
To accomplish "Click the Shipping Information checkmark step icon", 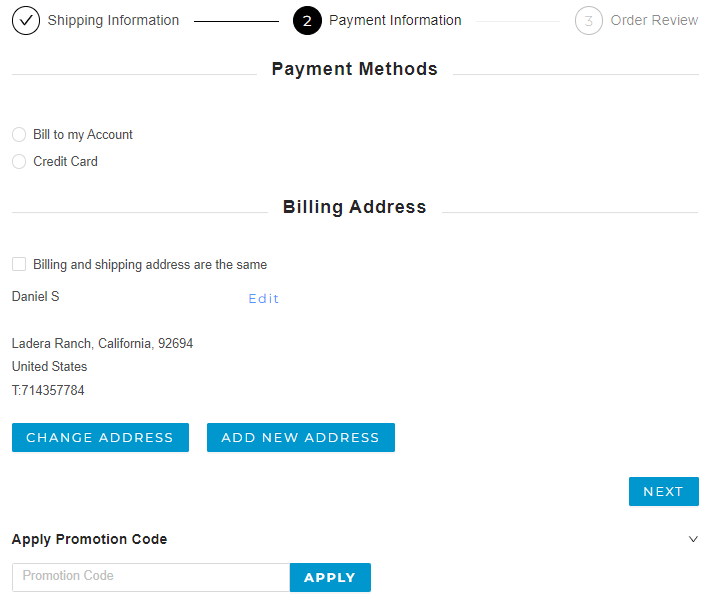I will pyautogui.click(x=26, y=20).
